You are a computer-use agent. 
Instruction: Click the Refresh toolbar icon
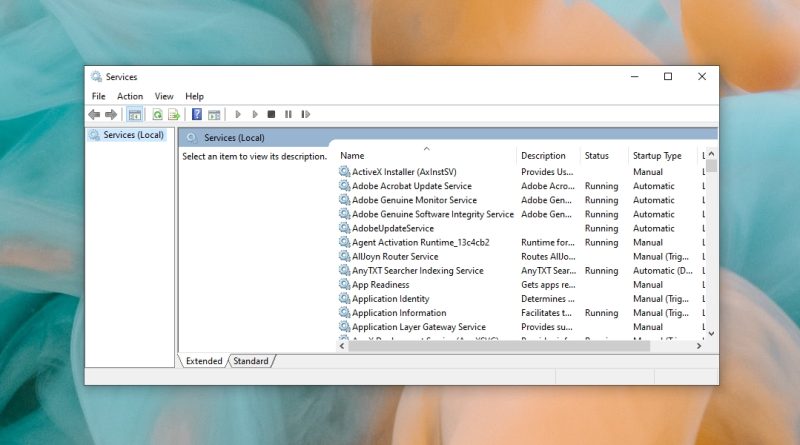coord(158,114)
